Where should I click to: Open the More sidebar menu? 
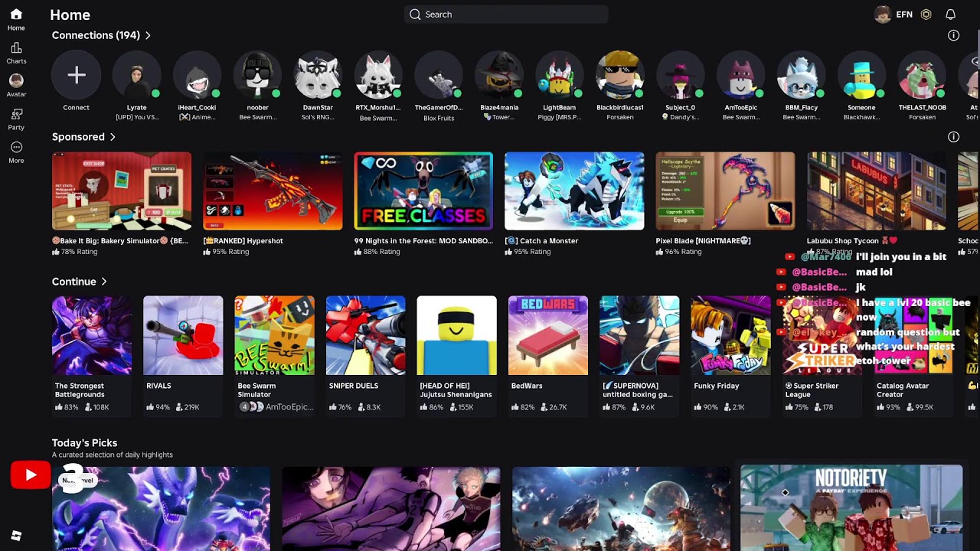point(16,147)
